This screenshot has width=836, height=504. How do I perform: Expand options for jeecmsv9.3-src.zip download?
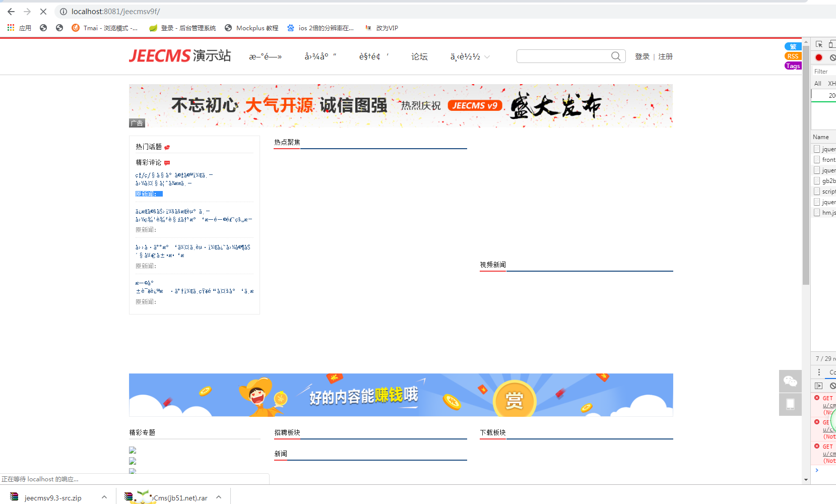(104, 497)
